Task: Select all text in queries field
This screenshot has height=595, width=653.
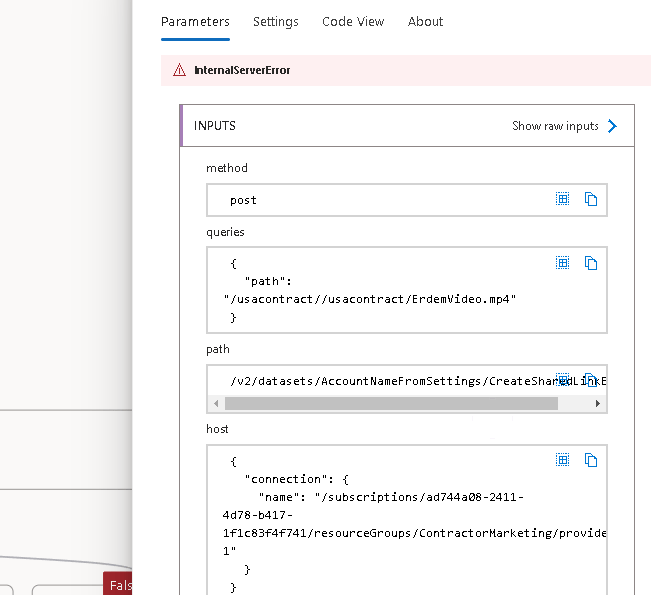Action: click(562, 263)
